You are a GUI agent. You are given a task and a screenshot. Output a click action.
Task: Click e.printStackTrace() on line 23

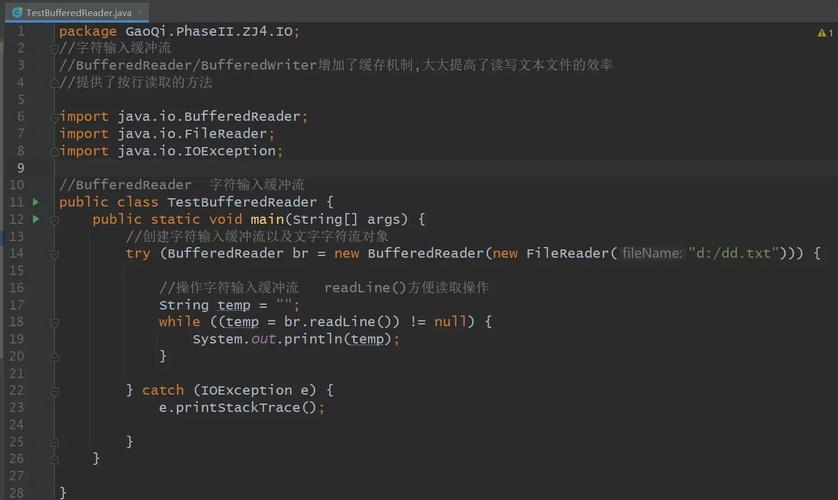[238, 408]
